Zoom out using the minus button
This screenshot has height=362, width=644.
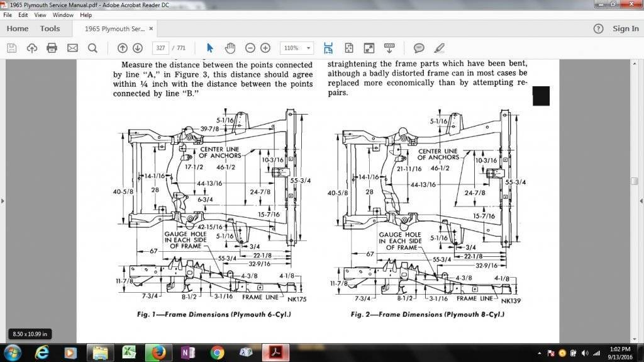pos(250,48)
